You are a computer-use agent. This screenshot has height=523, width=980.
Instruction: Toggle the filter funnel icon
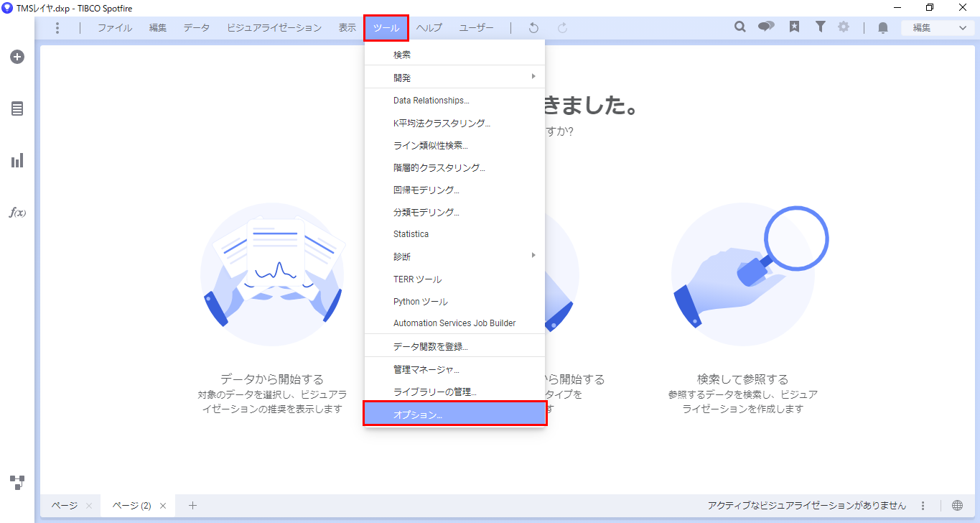tap(820, 27)
